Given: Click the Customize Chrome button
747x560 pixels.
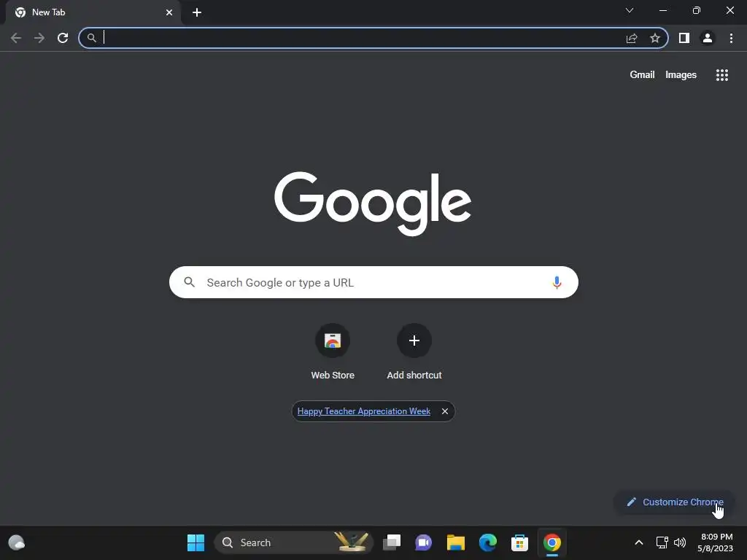Looking at the screenshot, I should 675,502.
